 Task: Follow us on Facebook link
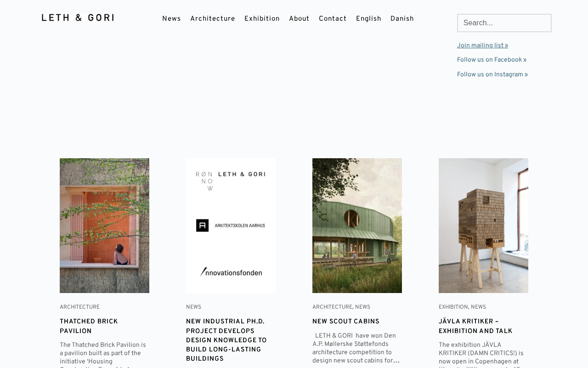(x=492, y=60)
